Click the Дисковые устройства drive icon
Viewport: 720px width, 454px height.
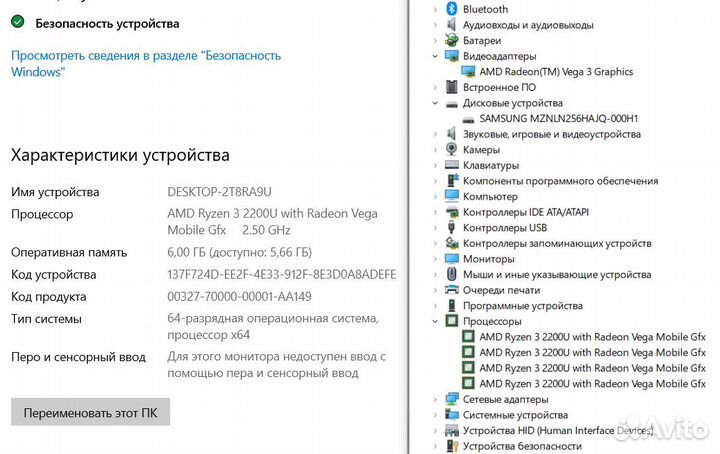click(452, 103)
